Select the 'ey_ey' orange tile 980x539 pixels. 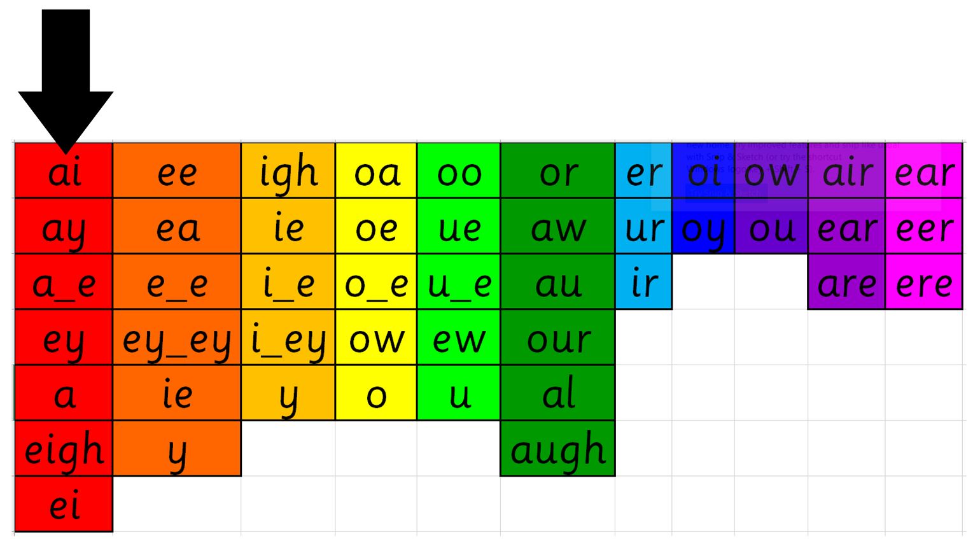(x=177, y=337)
